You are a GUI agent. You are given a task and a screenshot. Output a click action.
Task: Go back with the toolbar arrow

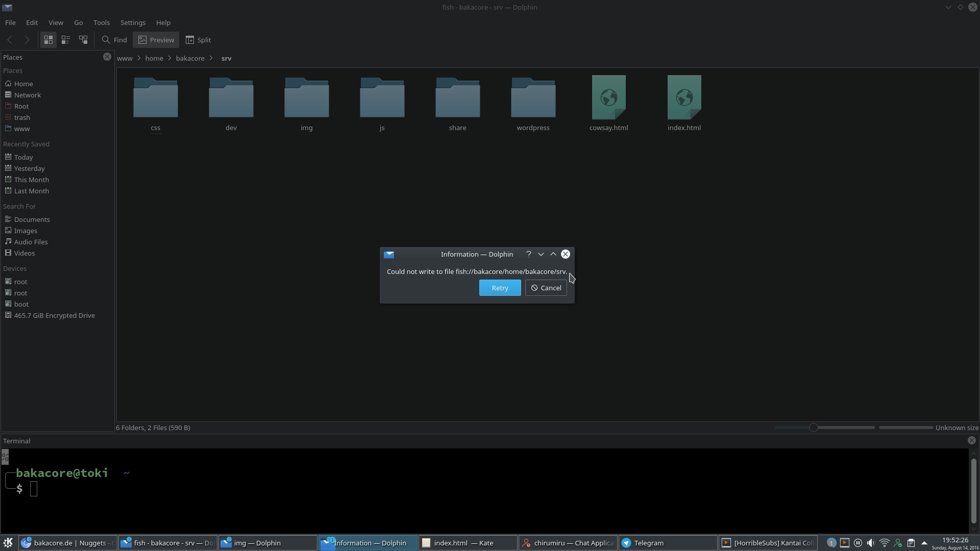pyautogui.click(x=10, y=40)
